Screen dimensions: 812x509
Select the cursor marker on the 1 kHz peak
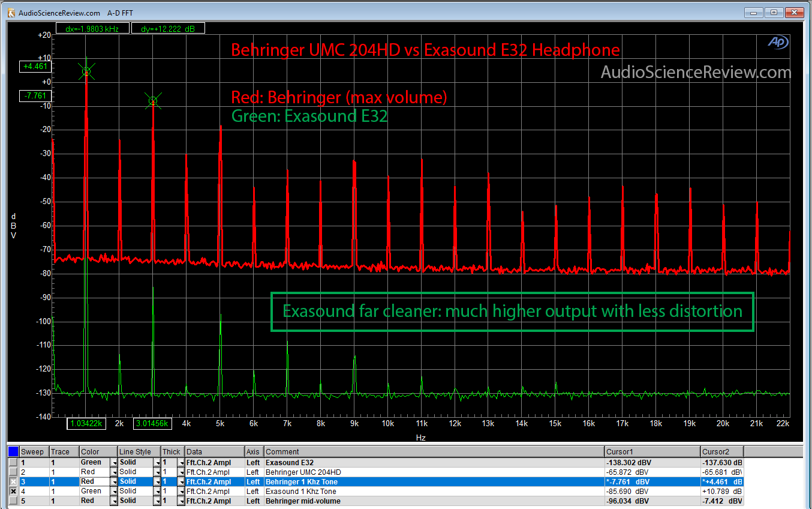coord(86,71)
